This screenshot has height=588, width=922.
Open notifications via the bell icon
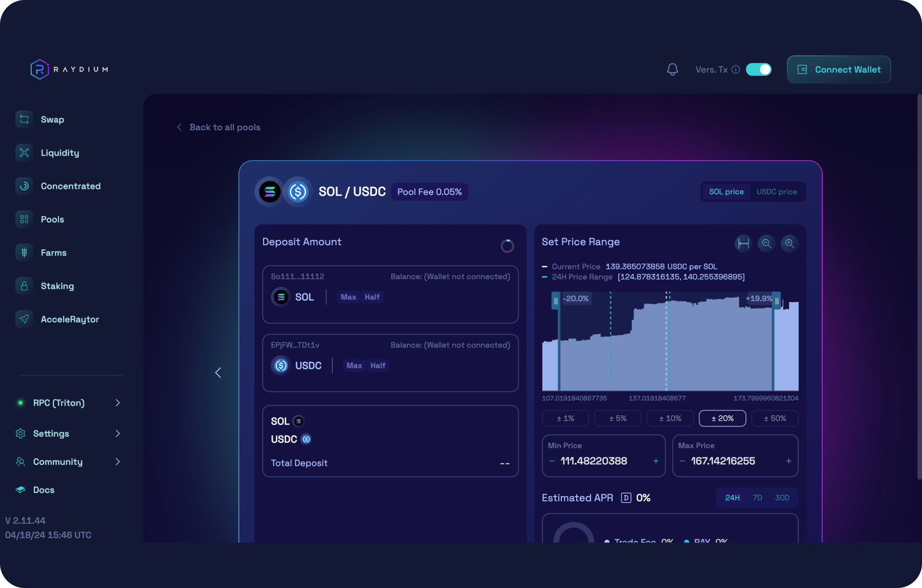(673, 69)
